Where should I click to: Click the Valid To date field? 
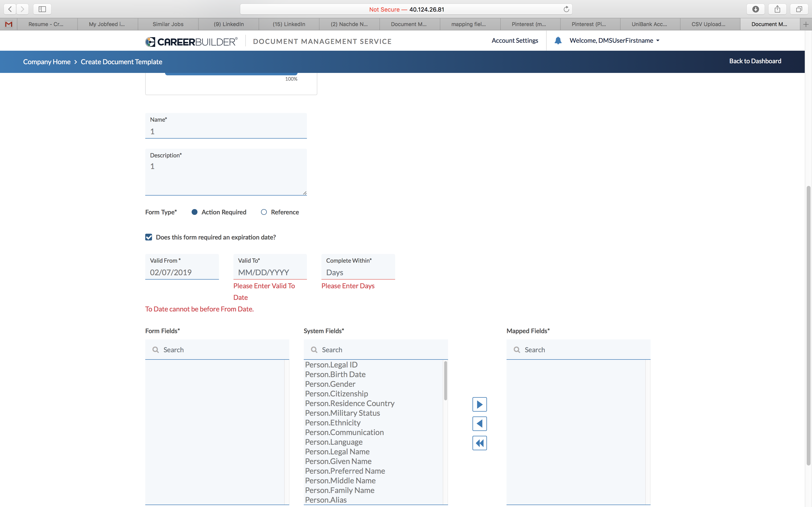[270, 272]
